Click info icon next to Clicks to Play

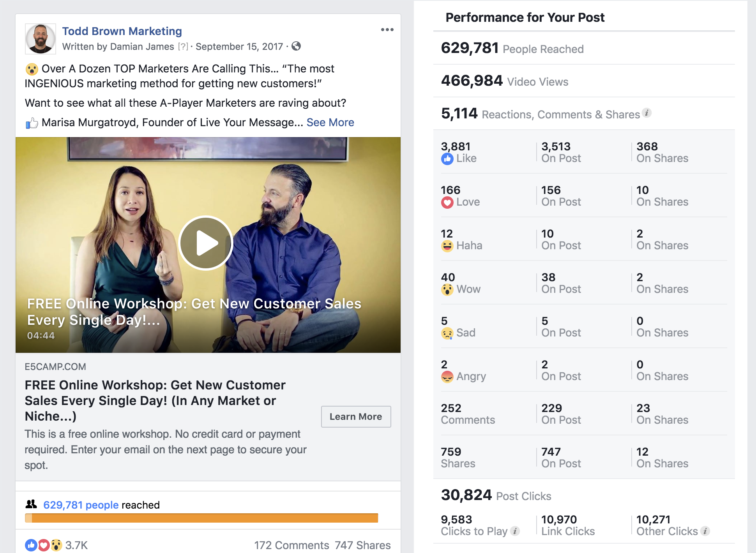(x=515, y=531)
